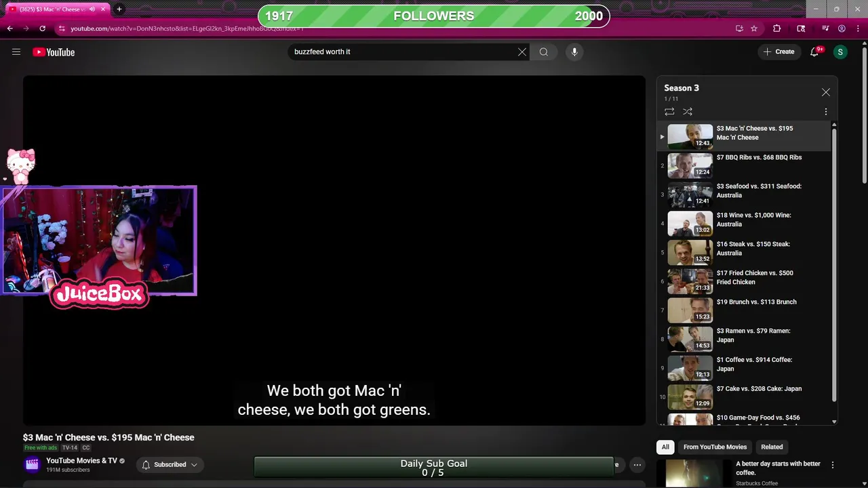Viewport: 868px width, 488px height.
Task: Open the media control icon in toolbar
Action: pyautogui.click(x=825, y=28)
